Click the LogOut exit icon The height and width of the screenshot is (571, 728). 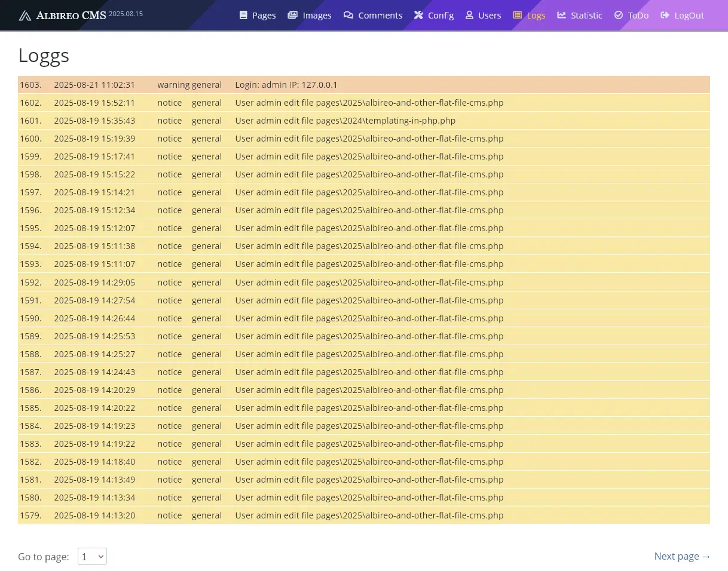coord(665,16)
